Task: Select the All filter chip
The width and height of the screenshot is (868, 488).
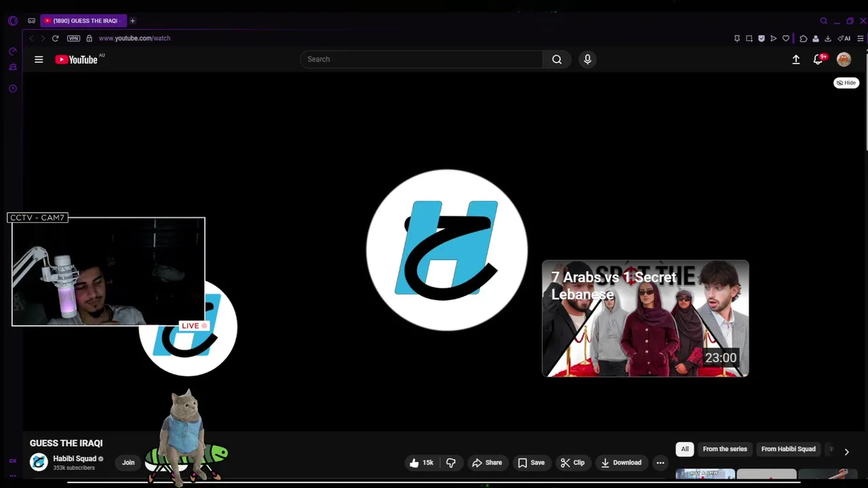Action: point(685,449)
